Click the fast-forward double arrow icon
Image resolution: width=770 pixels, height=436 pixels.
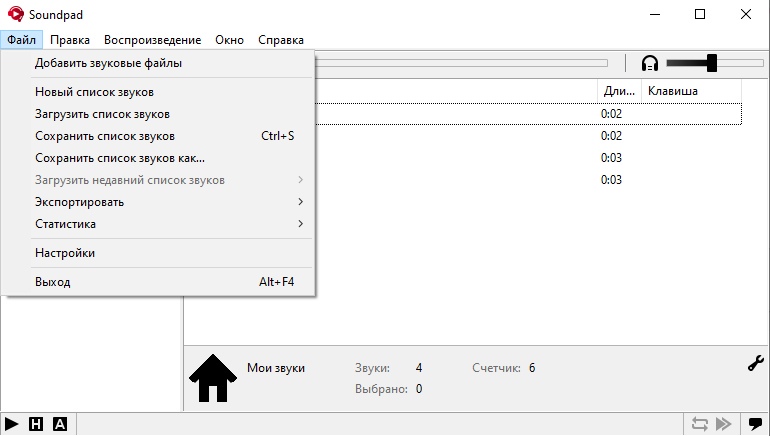pyautogui.click(x=724, y=424)
